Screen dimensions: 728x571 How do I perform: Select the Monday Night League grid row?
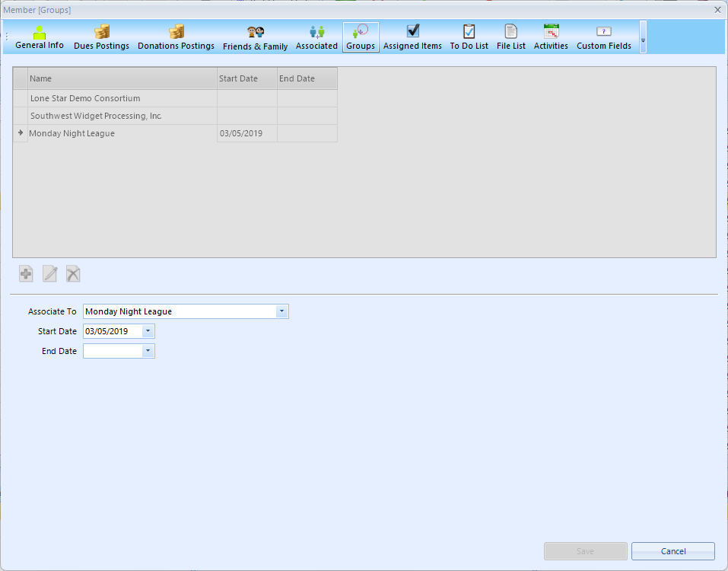click(176, 133)
